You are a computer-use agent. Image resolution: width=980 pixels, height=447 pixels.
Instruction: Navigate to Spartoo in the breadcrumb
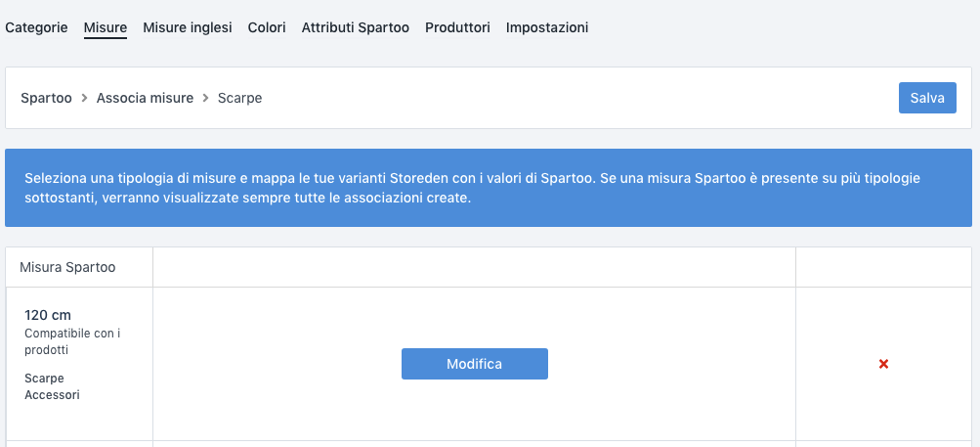tap(46, 98)
